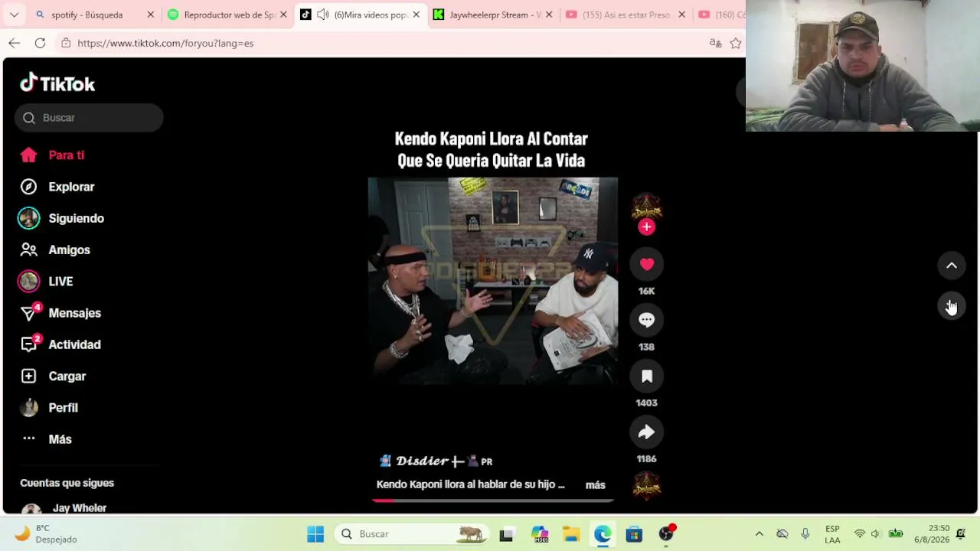View the Actividad notifications
The image size is (980, 551).
tap(60, 344)
